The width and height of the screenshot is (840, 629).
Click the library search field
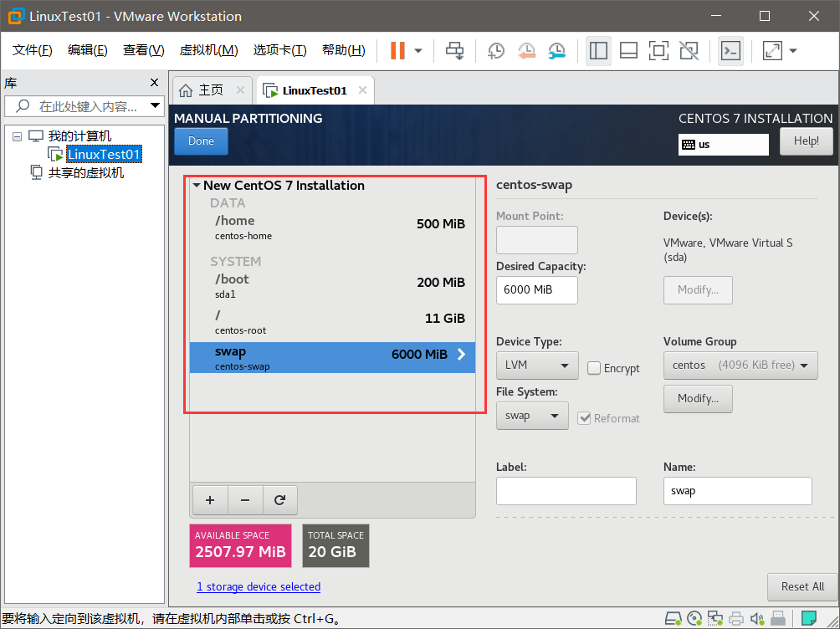pyautogui.click(x=83, y=106)
